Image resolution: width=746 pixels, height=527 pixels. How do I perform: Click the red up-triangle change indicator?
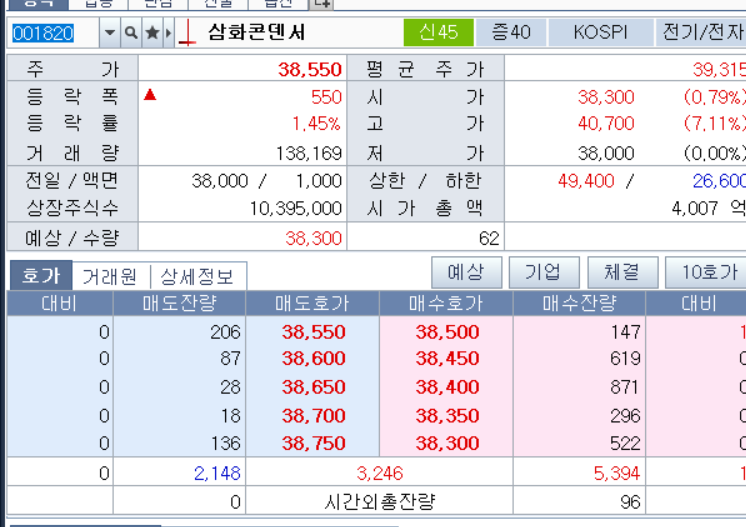point(150,95)
